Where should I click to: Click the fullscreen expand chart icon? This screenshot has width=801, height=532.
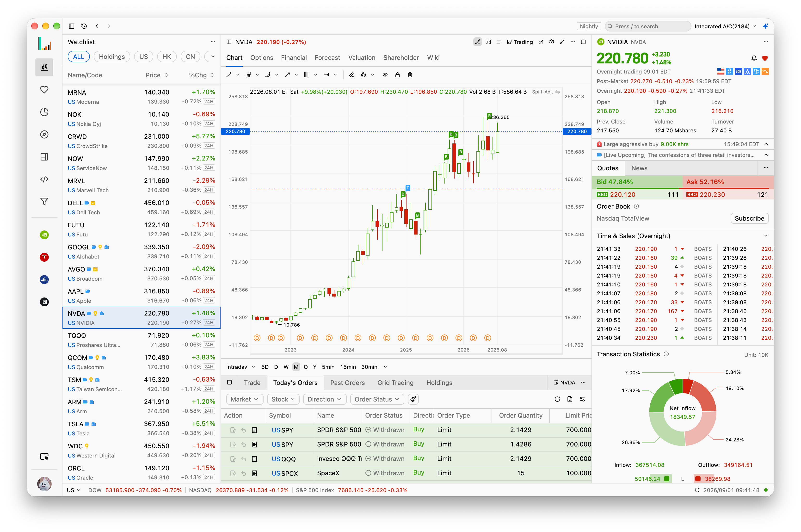click(x=562, y=42)
